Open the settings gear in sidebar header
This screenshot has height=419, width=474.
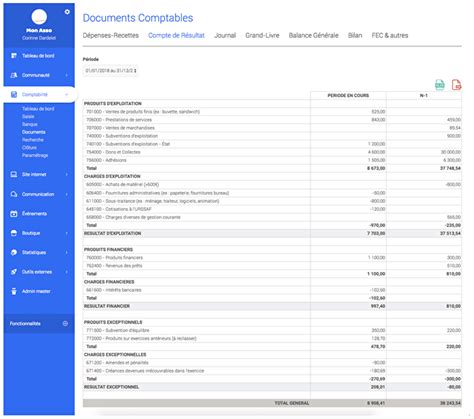tap(67, 12)
